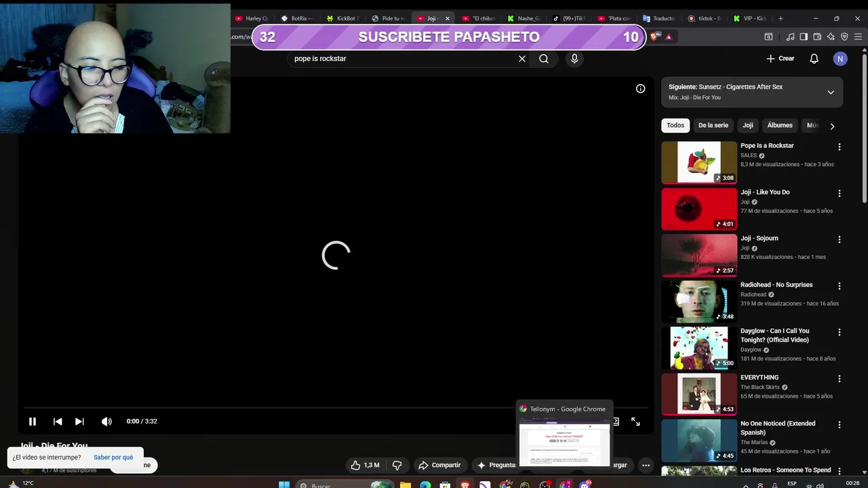This screenshot has height=488, width=868.
Task: Select the Todos filter chip
Action: point(675,125)
